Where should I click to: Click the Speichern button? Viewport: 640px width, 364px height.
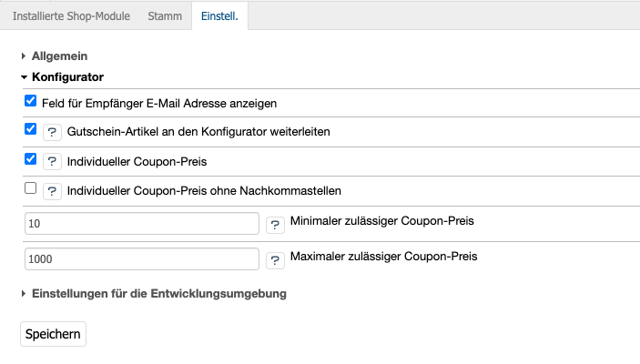coord(53,334)
